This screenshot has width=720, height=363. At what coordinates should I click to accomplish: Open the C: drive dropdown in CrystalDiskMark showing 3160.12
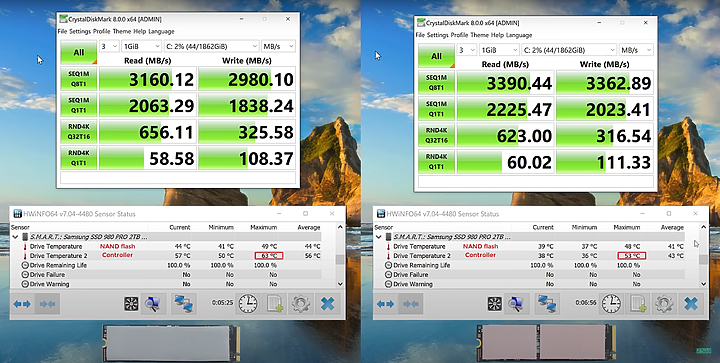(211, 46)
